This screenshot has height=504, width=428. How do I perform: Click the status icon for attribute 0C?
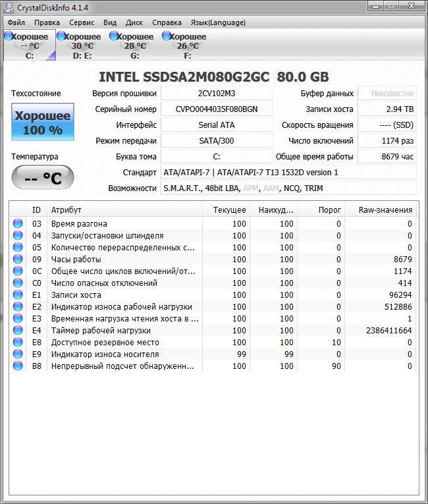point(18,271)
